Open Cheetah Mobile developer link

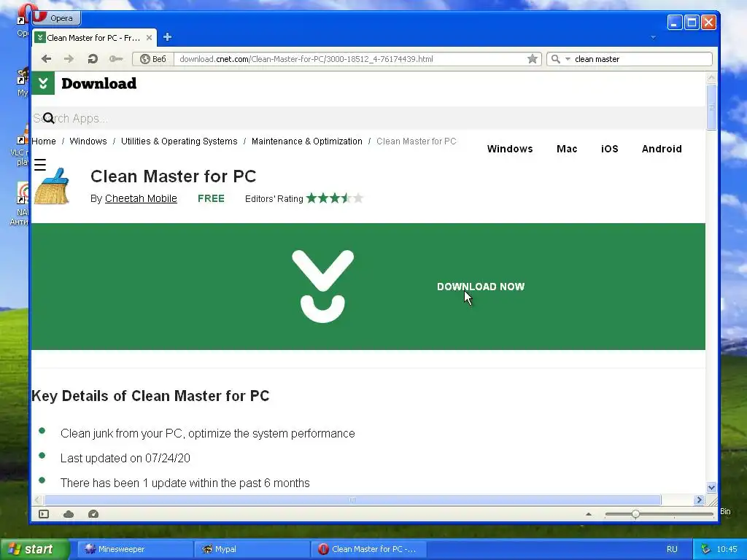pyautogui.click(x=141, y=198)
